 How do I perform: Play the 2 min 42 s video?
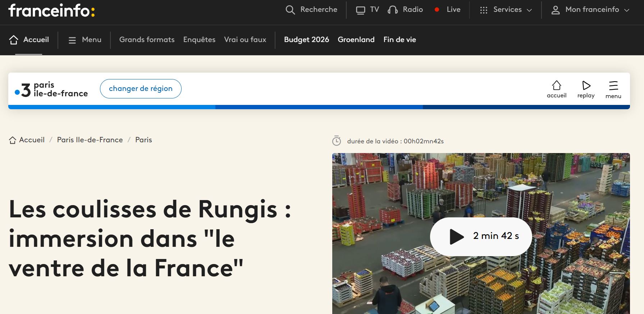[x=481, y=236]
